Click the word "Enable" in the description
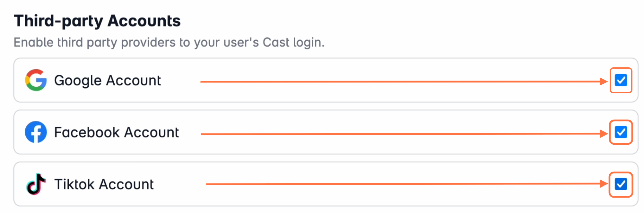The width and height of the screenshot is (644, 213). click(x=33, y=42)
